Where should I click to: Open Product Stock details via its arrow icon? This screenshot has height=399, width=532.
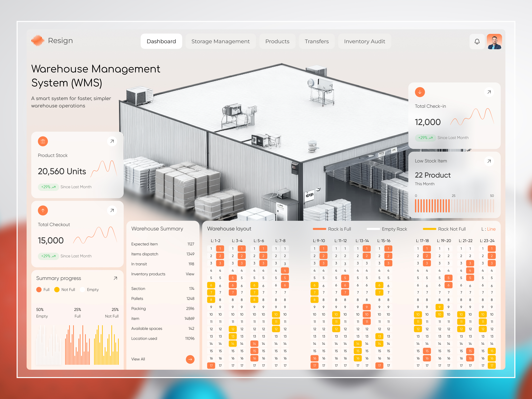(x=112, y=141)
